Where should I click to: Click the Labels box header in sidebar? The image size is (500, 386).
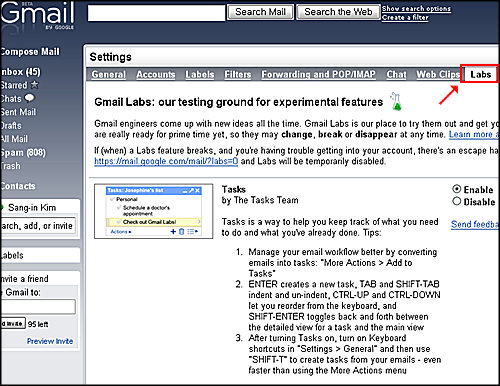[x=40, y=255]
